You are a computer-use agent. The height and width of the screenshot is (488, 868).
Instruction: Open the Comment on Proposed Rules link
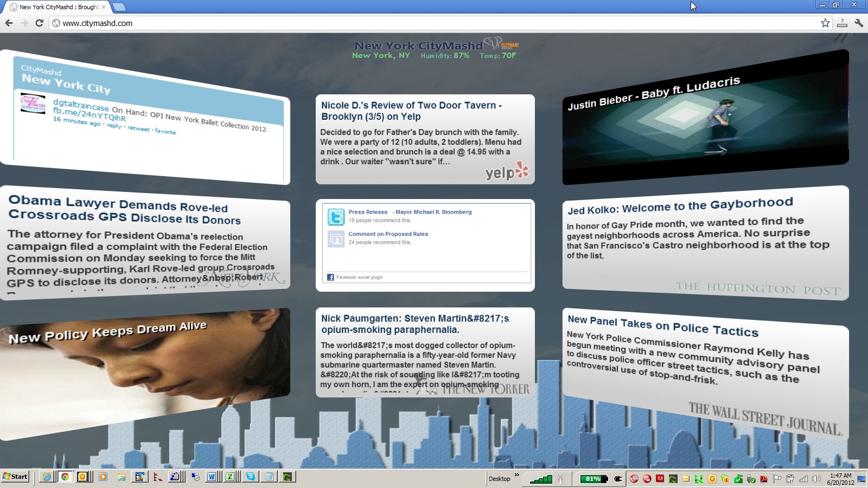(x=388, y=234)
